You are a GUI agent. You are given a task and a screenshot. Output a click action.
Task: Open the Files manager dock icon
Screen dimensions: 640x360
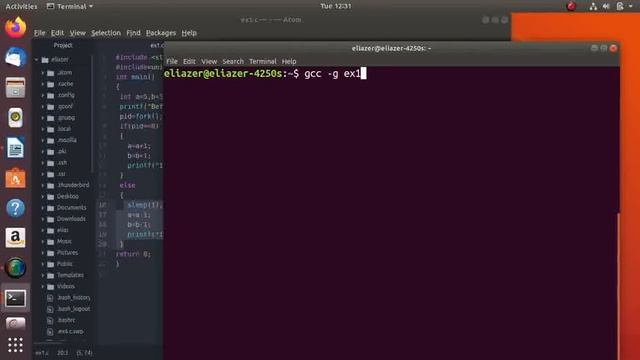click(16, 87)
